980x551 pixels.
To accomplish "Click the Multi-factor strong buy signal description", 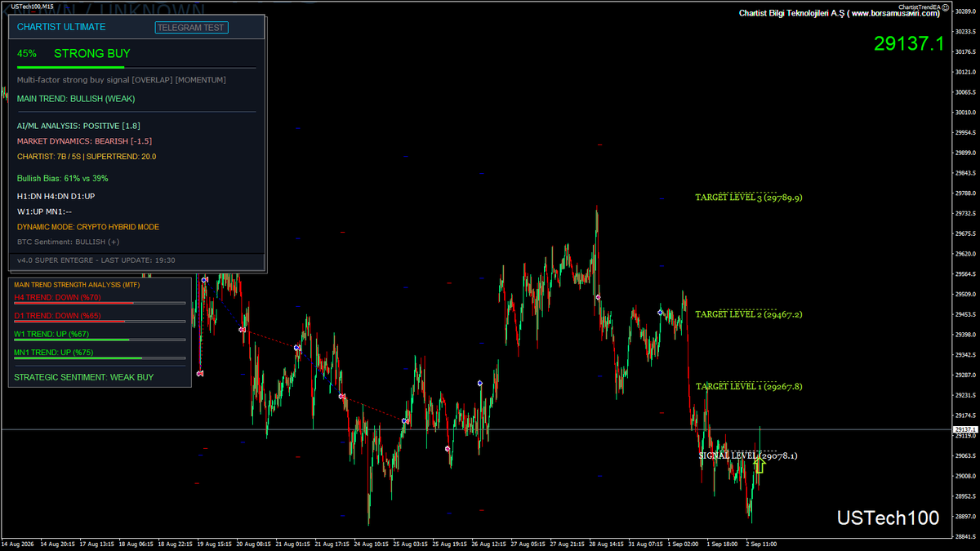I will pos(122,80).
